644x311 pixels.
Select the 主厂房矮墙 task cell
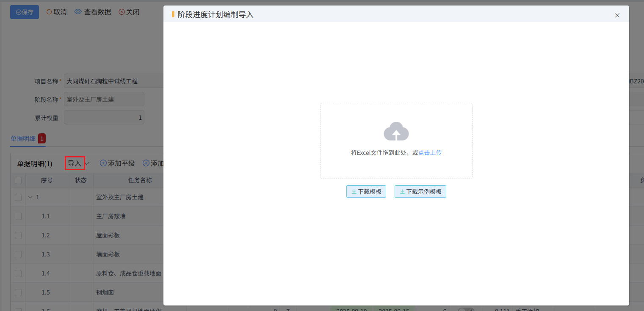coord(129,216)
